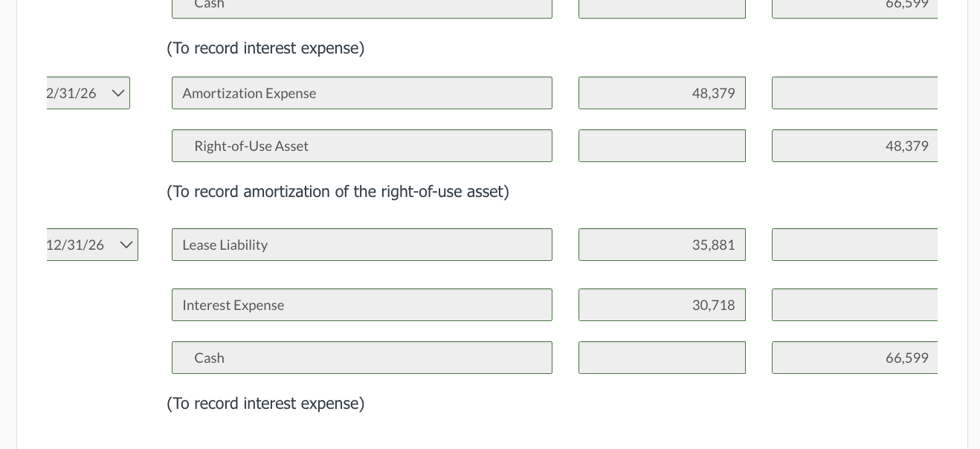This screenshot has width=980, height=449.
Task: Select the 30,718 debit amount box
Action: (662, 305)
